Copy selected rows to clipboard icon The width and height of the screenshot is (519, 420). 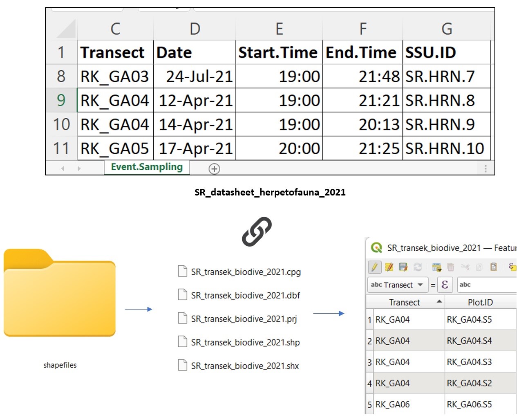pyautogui.click(x=479, y=267)
